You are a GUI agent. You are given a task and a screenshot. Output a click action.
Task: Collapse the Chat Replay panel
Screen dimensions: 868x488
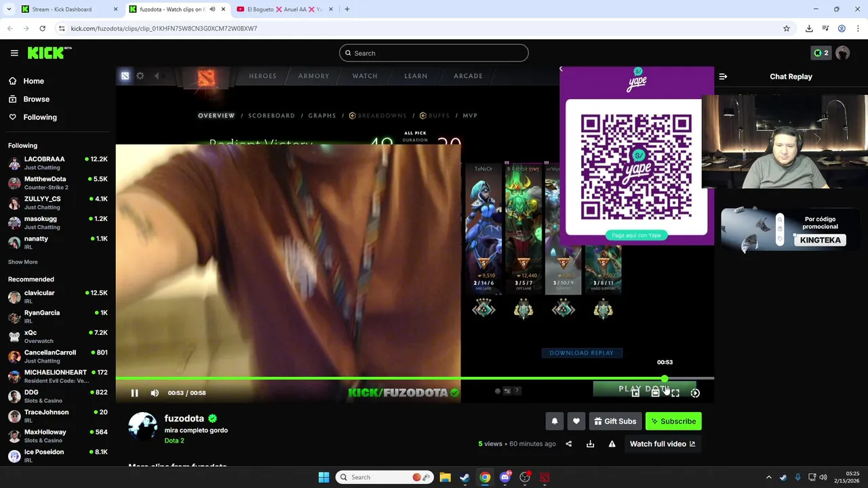723,77
